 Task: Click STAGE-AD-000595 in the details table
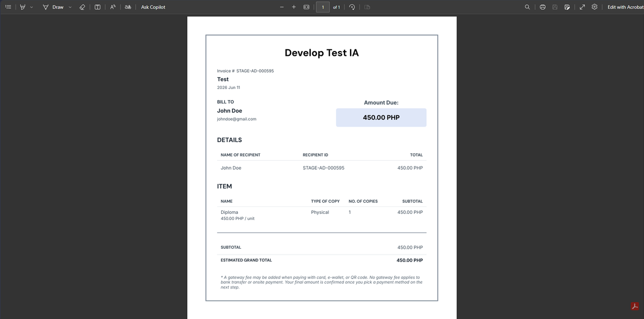(324, 168)
